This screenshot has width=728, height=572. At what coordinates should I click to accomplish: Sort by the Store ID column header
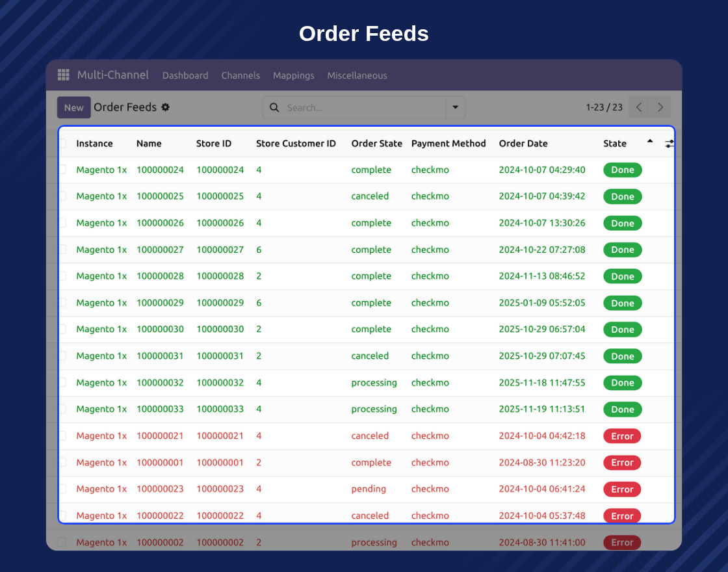click(x=214, y=144)
